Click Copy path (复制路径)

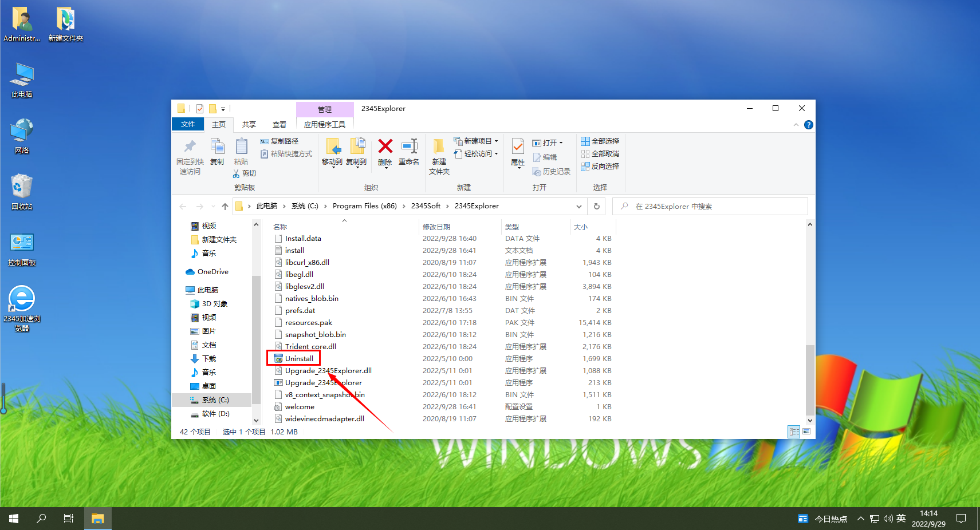pyautogui.click(x=280, y=141)
